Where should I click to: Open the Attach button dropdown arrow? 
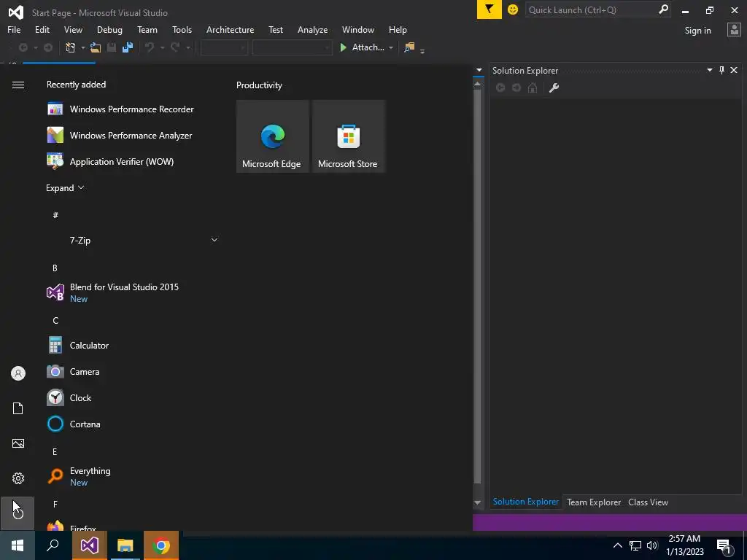click(x=391, y=47)
